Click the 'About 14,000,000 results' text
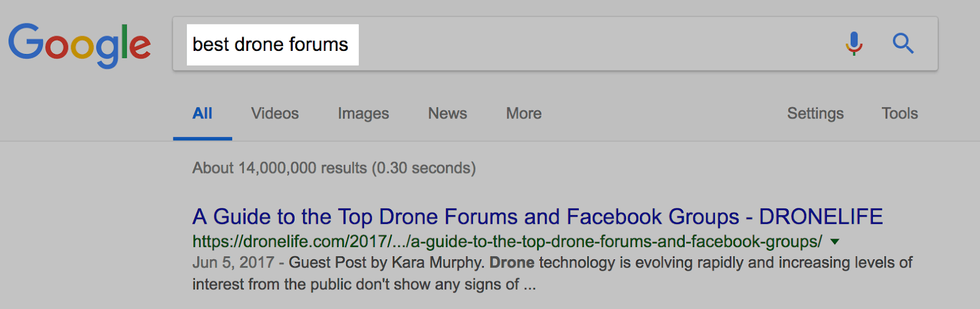 334,168
